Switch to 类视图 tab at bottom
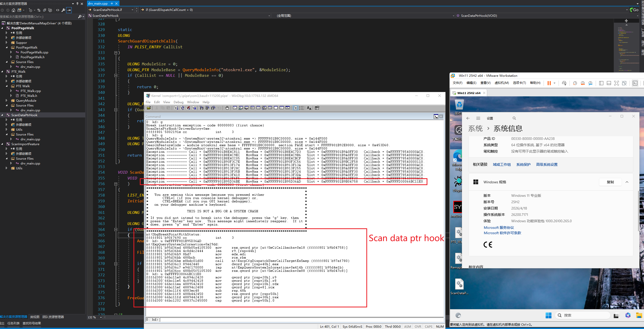The image size is (644, 329). tap(35, 317)
